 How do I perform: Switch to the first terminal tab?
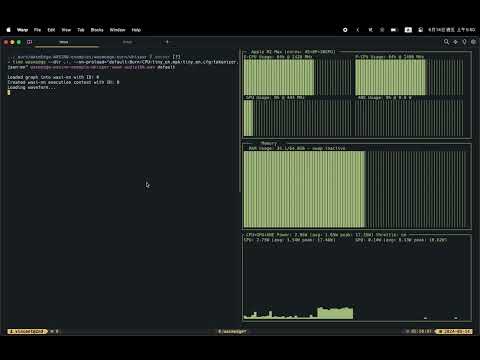(64, 42)
